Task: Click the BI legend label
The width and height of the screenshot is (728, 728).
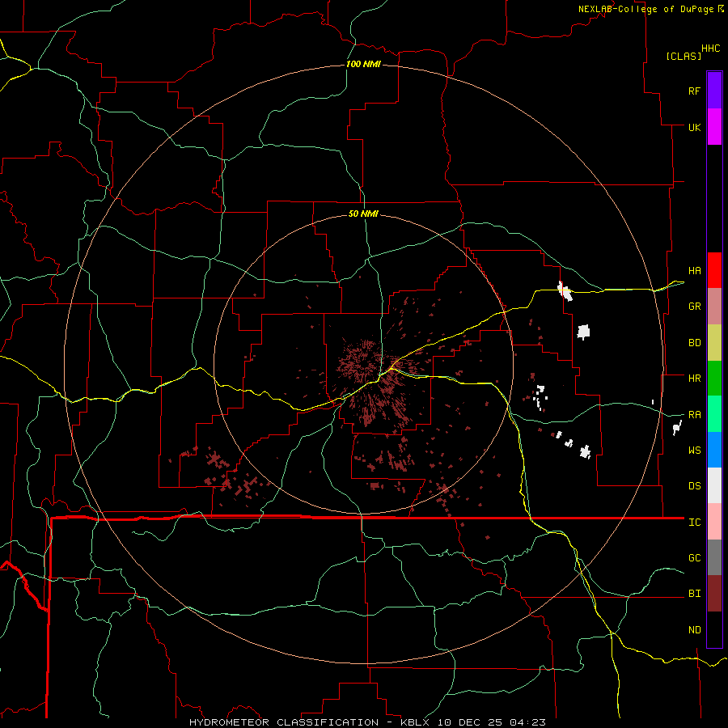Action: click(694, 594)
